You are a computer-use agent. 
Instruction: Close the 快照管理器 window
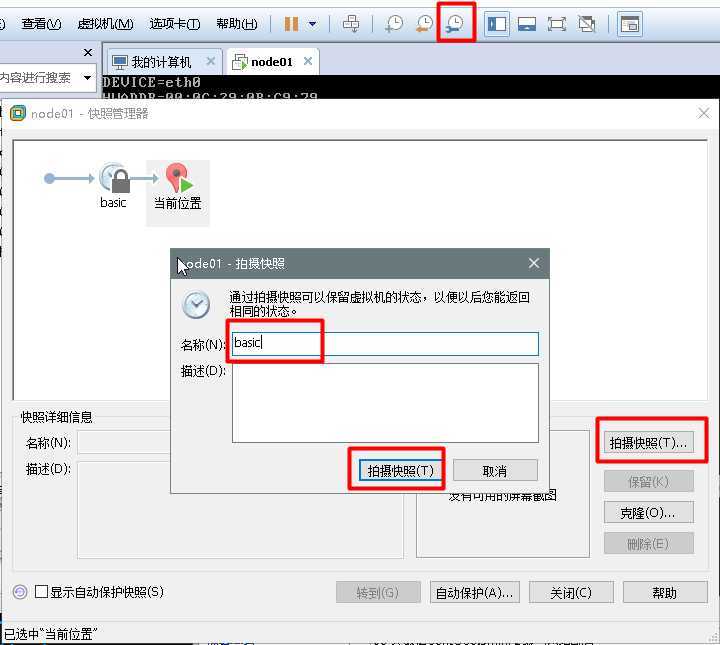pos(703,113)
